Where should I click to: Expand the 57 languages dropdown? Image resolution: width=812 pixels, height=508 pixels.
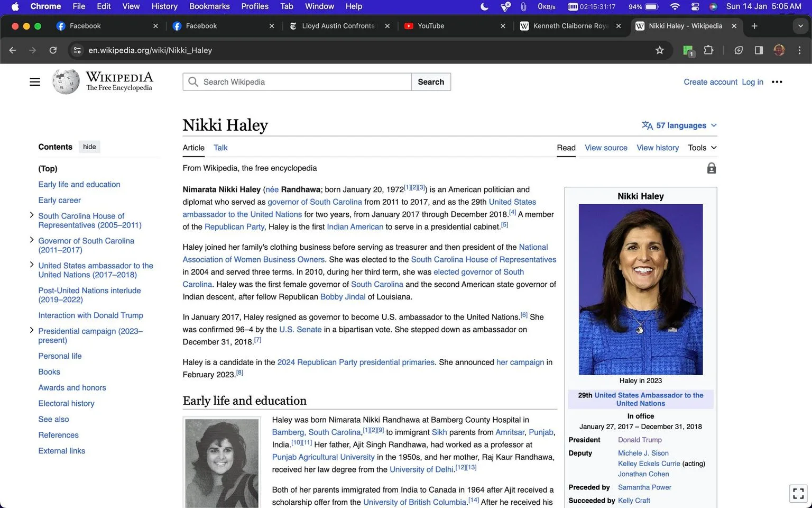tap(679, 125)
